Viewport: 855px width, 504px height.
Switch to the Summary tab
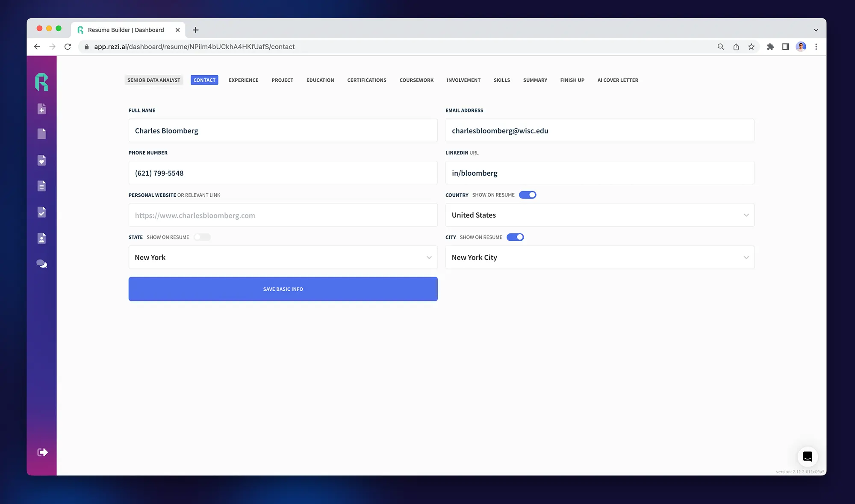click(535, 80)
